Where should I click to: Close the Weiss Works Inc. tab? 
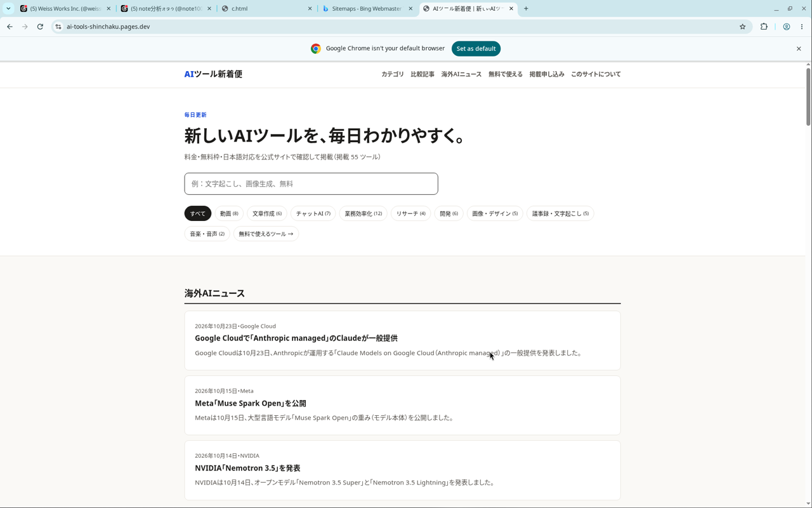click(108, 9)
